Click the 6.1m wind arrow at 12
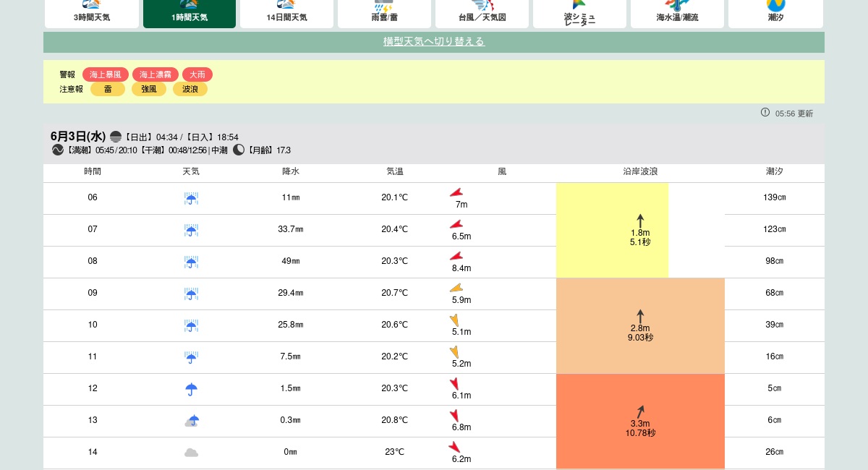 [454, 384]
